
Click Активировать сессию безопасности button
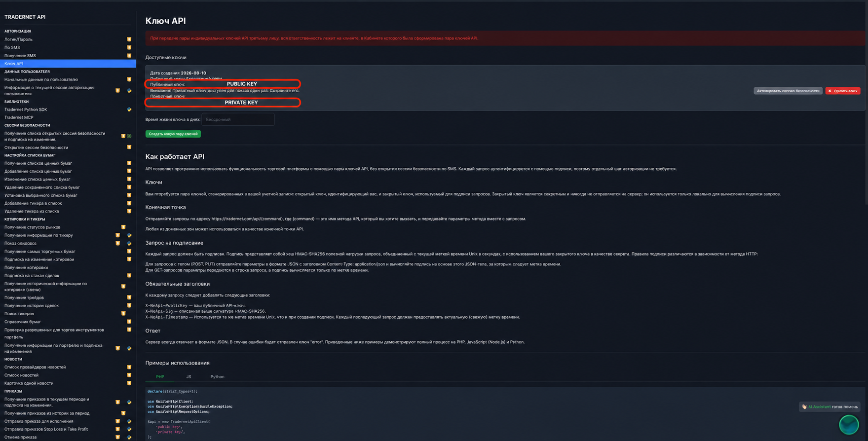pyautogui.click(x=788, y=91)
